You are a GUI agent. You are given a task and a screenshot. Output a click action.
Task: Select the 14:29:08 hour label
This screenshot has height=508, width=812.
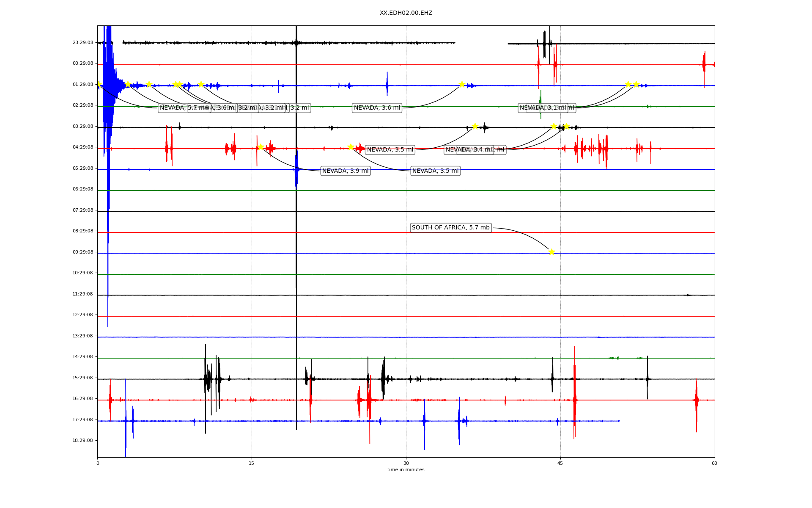(83, 357)
